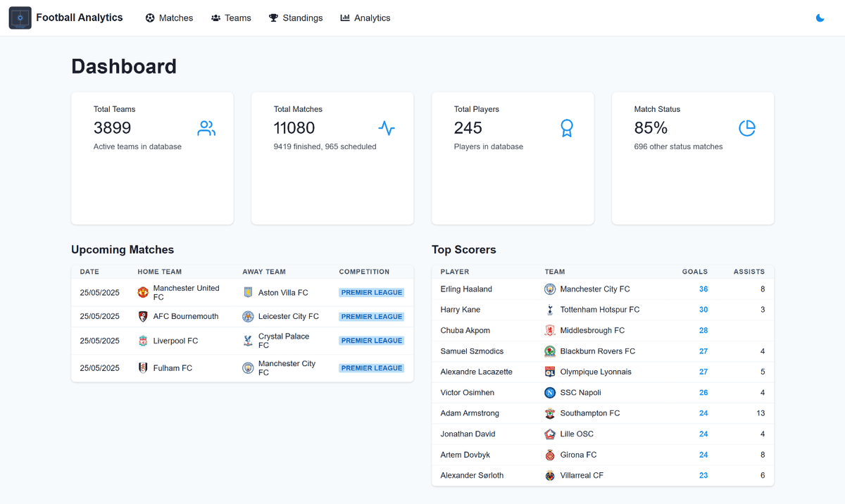Click the Total Teams people icon
Image resolution: width=845 pixels, height=504 pixels.
206,128
